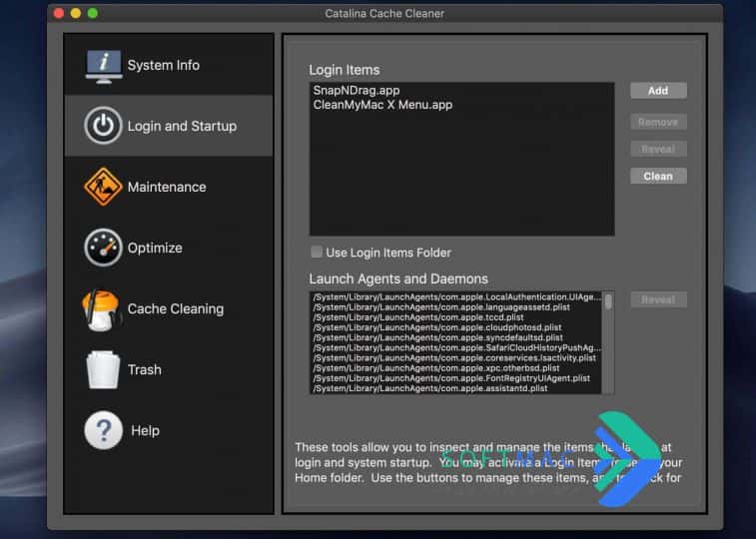756x539 pixels.
Task: Click Reveal beside Launch Agents and Daemons
Action: click(658, 299)
